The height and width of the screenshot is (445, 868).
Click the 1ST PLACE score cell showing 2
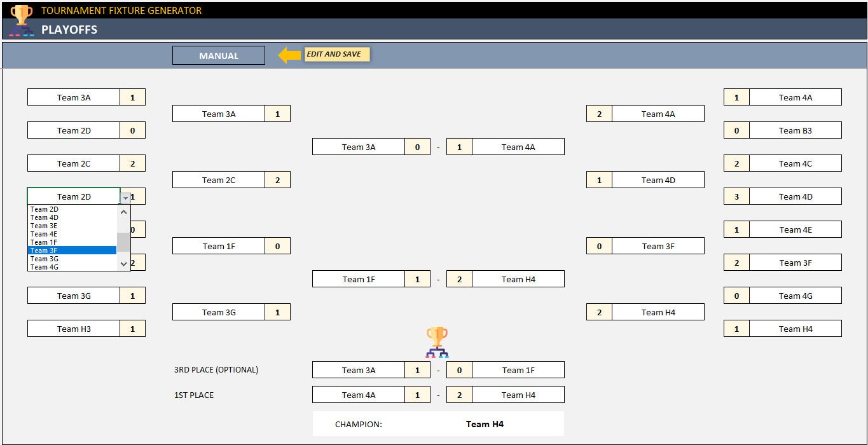[459, 394]
